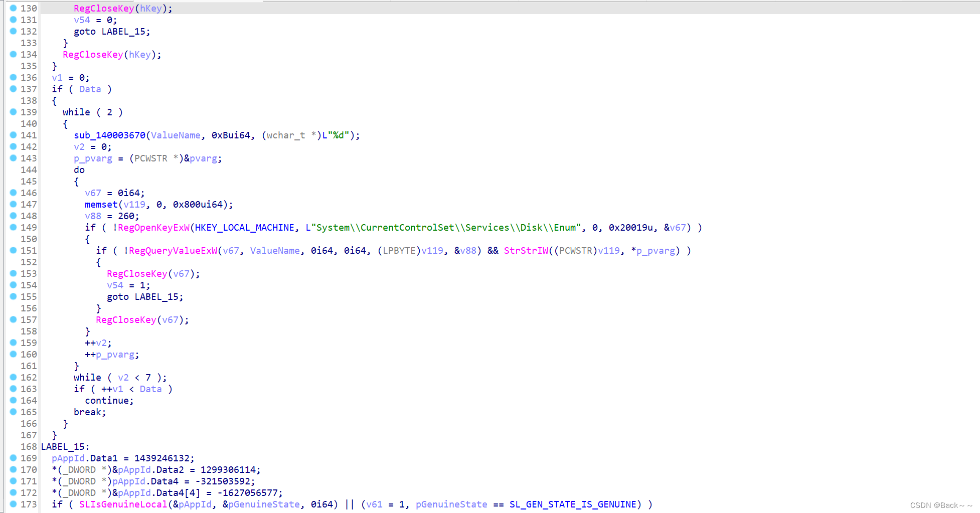This screenshot has height=513, width=980.
Task: Click pAppId.Data1 value 1439246132
Action: click(x=162, y=458)
